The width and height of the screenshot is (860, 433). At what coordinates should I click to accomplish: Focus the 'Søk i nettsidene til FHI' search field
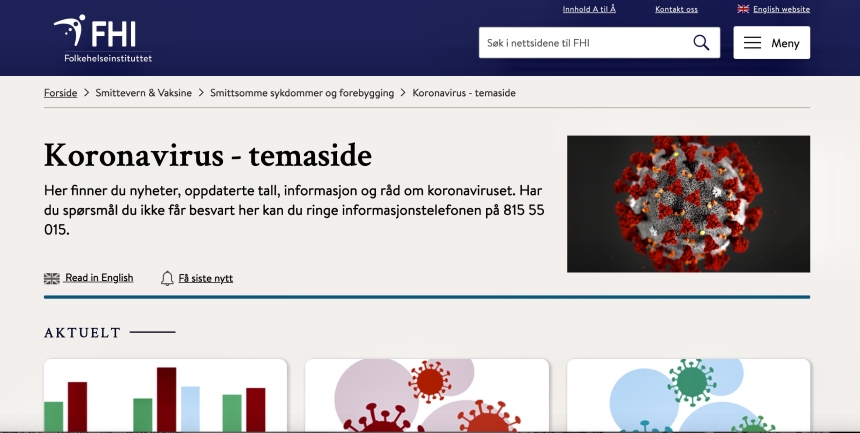coord(599,43)
